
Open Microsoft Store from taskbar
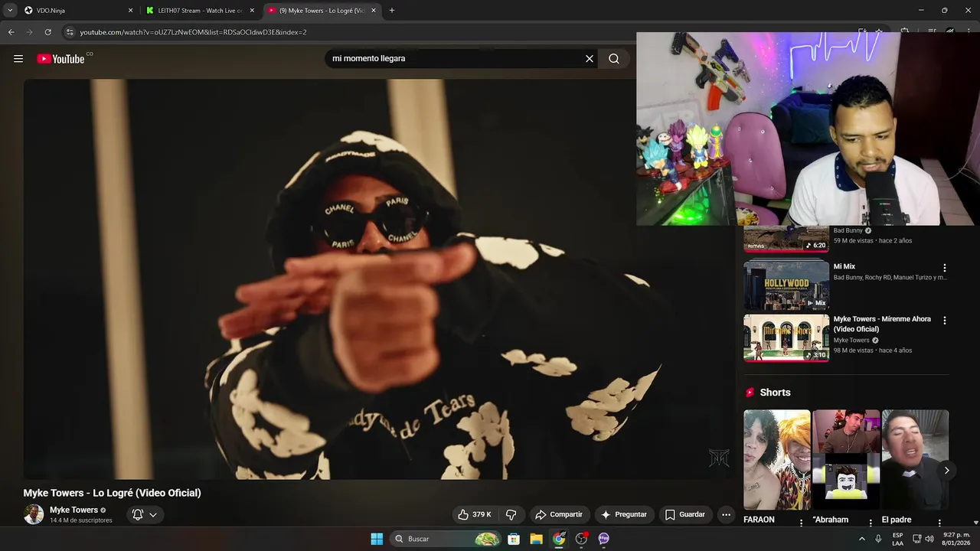click(x=514, y=539)
